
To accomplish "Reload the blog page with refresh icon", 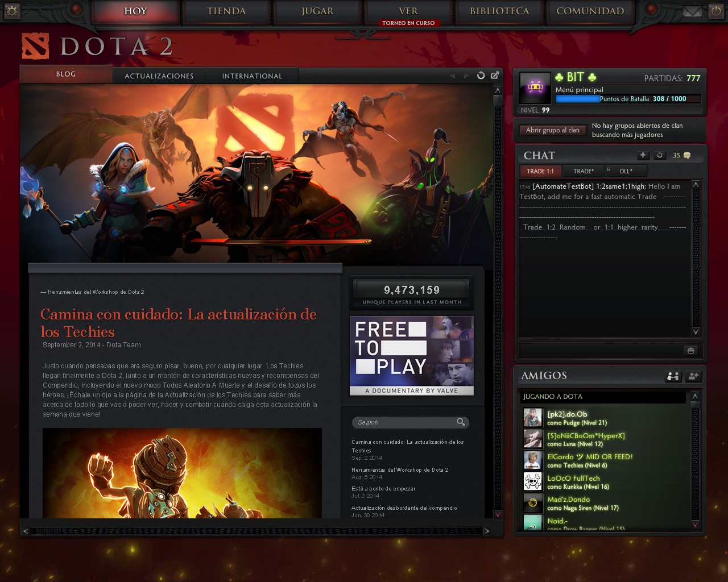I will (481, 76).
